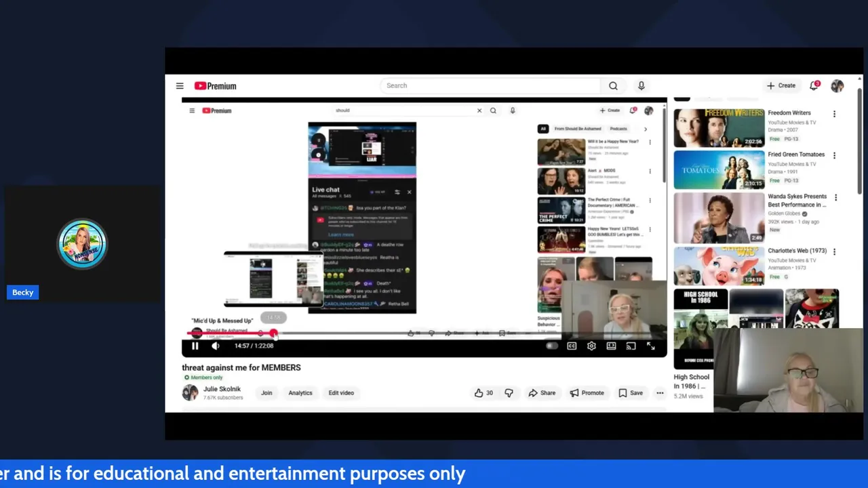Cast video with Play on TV icon
The height and width of the screenshot is (488, 868).
point(631,346)
